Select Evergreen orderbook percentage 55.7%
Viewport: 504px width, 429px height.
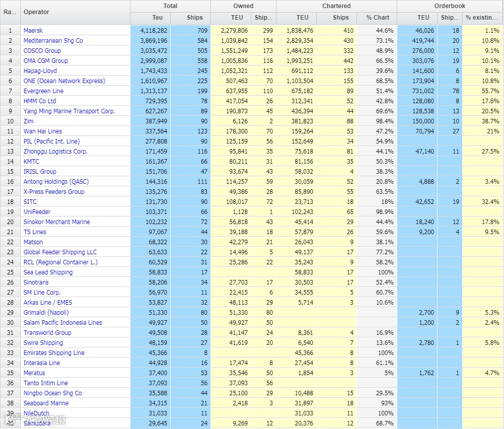point(490,91)
